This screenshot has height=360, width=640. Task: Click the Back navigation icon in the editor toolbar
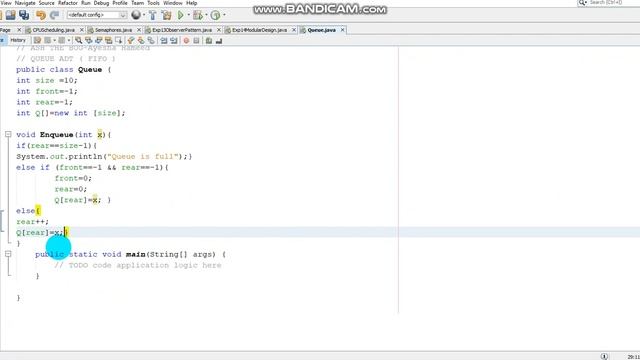pyautogui.click(x=48, y=40)
